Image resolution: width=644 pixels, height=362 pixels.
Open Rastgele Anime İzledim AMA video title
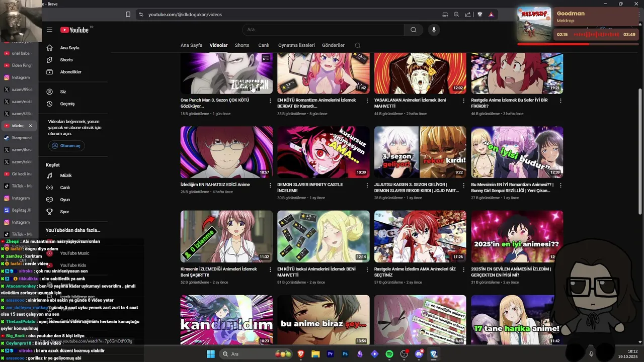[415, 272]
